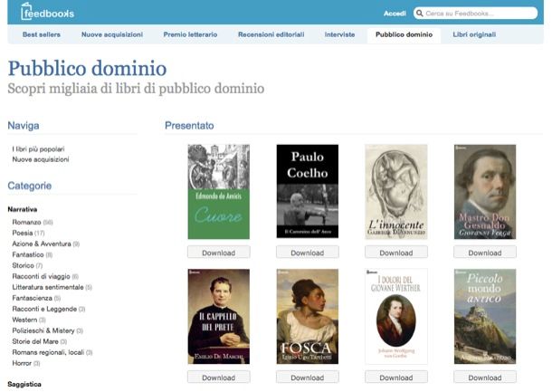Click the Accedi login link

pyautogui.click(x=395, y=14)
